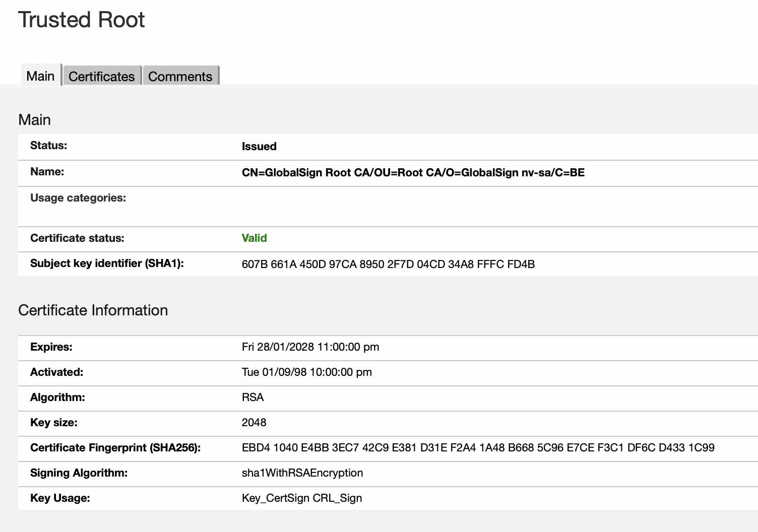This screenshot has height=532, width=758.
Task: Click the 'Certificate Fingerprint (SHA256):' label
Action: [115, 448]
